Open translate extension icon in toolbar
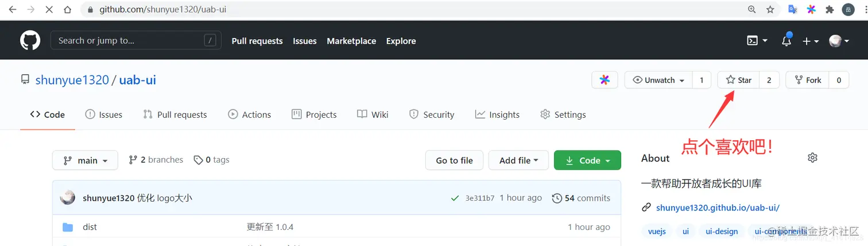This screenshot has height=246, width=868. [x=793, y=10]
